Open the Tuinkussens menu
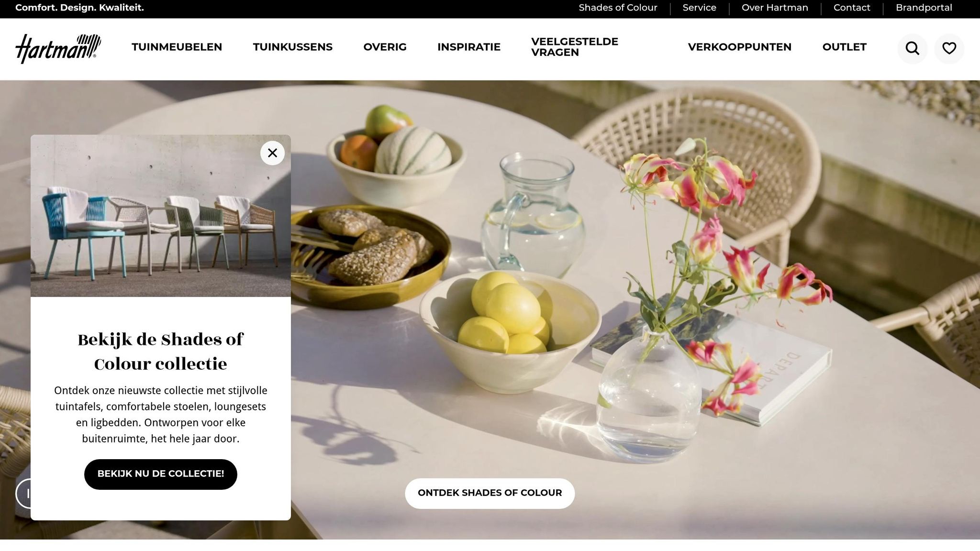 pos(292,47)
